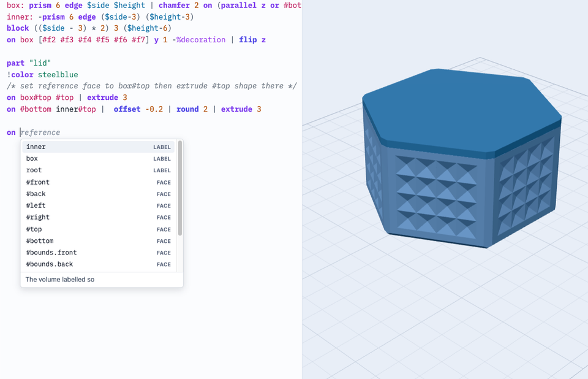Screen dimensions: 588x379
Task: Click the 'flip' keyword in code
Action: click(248, 39)
